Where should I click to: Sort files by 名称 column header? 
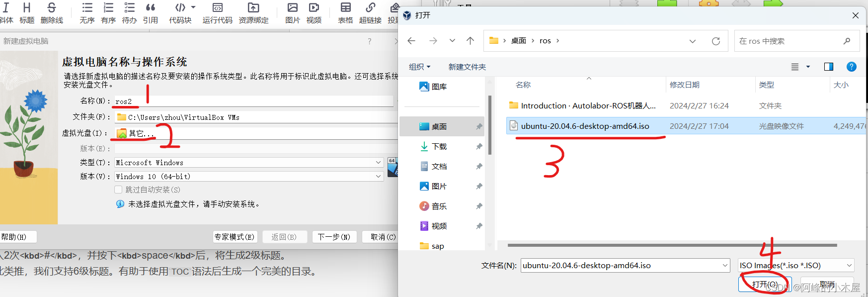tap(523, 85)
